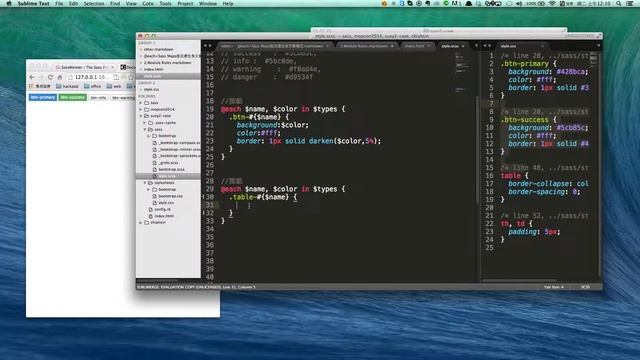640x360 pixels.
Task: Click the Wi-Fi status icon
Action: [552, 3]
